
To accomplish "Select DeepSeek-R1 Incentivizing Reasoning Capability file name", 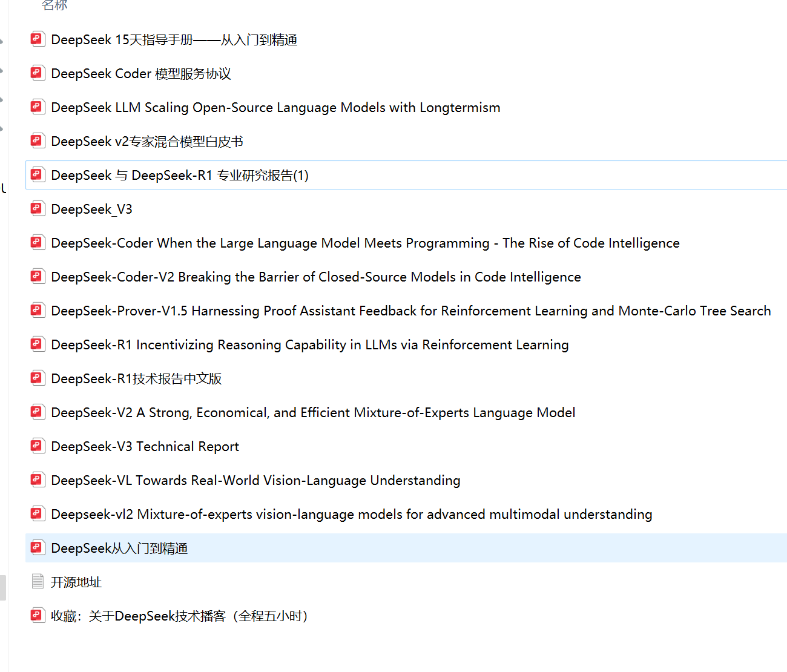I will coord(310,345).
